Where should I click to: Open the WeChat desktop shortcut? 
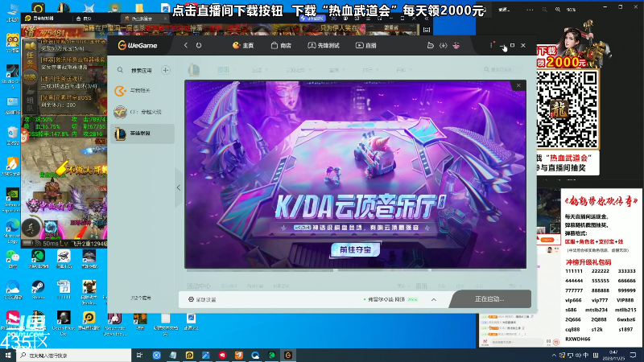(x=12, y=259)
